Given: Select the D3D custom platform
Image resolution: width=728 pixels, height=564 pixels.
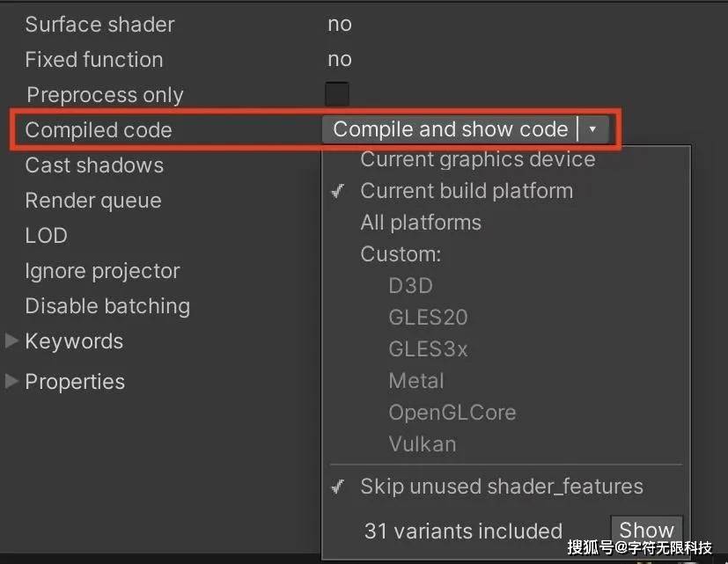Looking at the screenshot, I should click(410, 286).
